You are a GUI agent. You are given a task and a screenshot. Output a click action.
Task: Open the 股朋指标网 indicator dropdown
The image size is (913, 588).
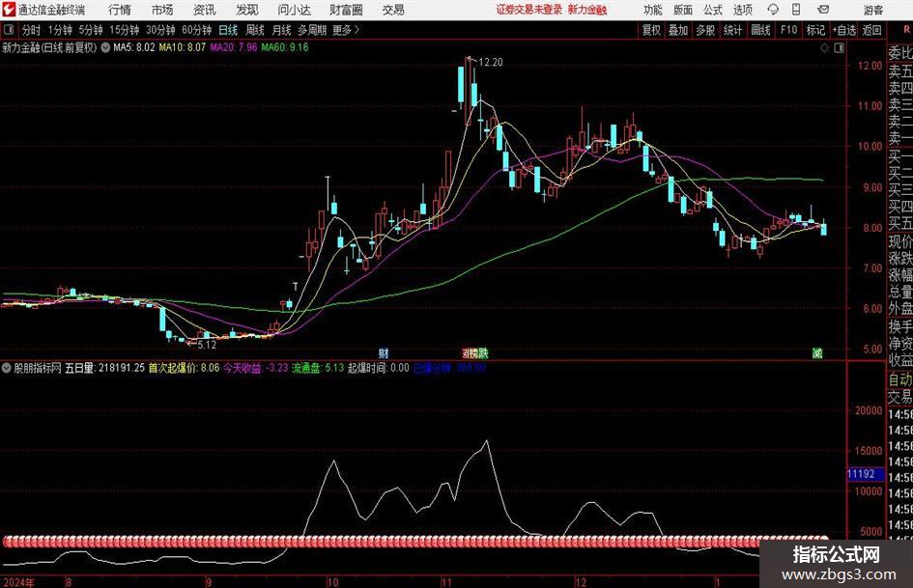(7, 368)
